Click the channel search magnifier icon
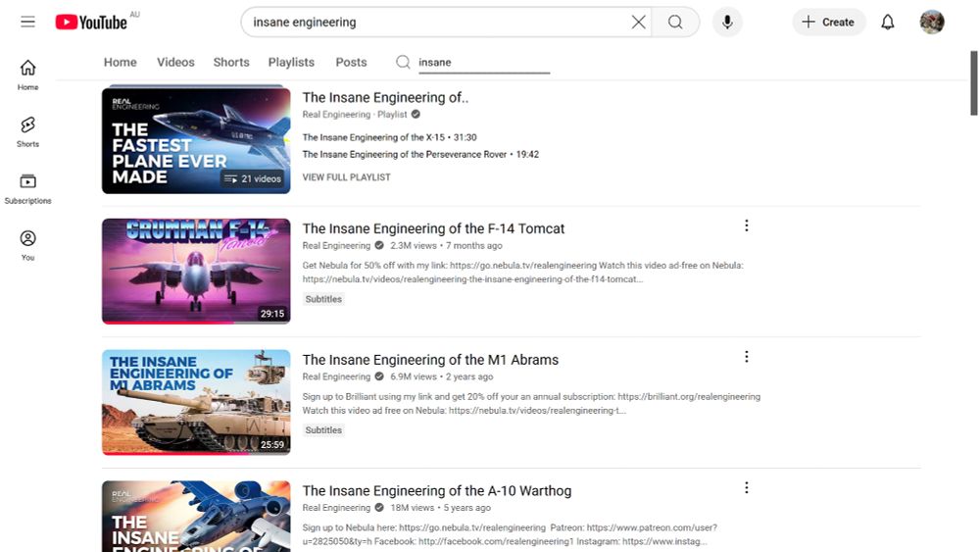 point(403,62)
